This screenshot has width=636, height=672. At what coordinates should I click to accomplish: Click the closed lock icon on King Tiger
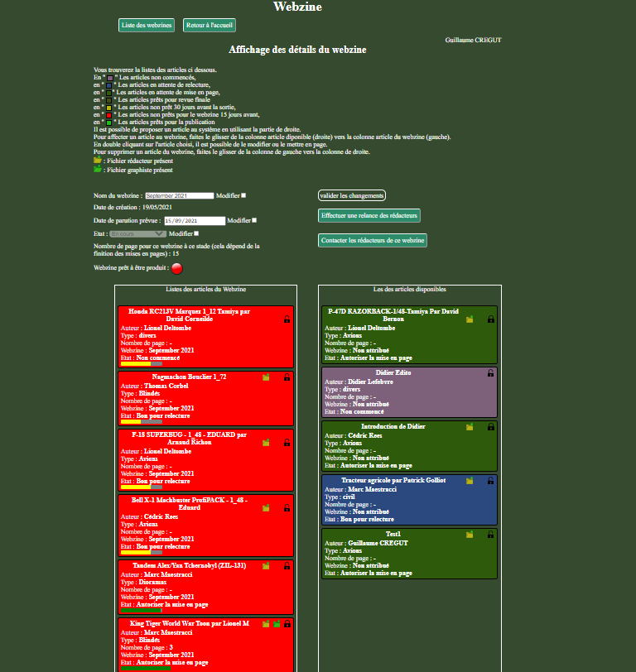tap(287, 623)
